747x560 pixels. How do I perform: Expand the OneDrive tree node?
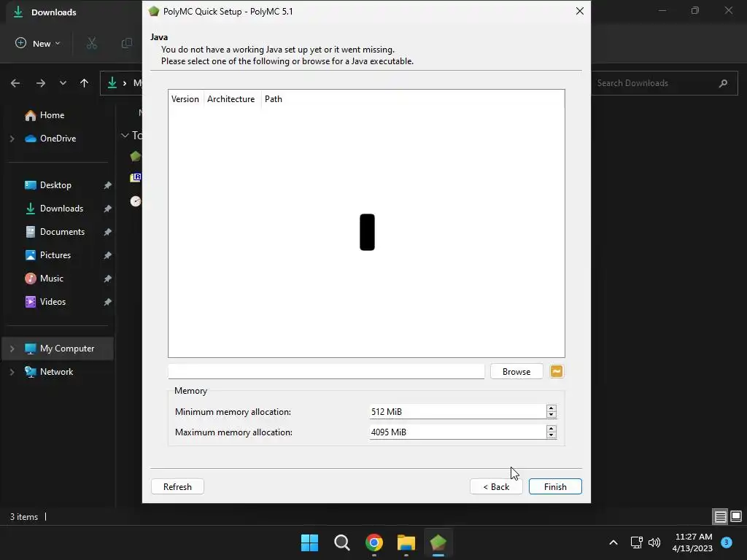coord(12,139)
